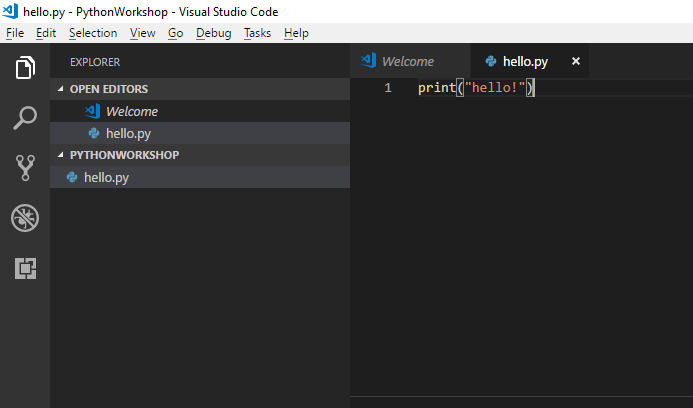The width and height of the screenshot is (693, 408).
Task: Switch to the hello.py tab
Action: coord(529,61)
